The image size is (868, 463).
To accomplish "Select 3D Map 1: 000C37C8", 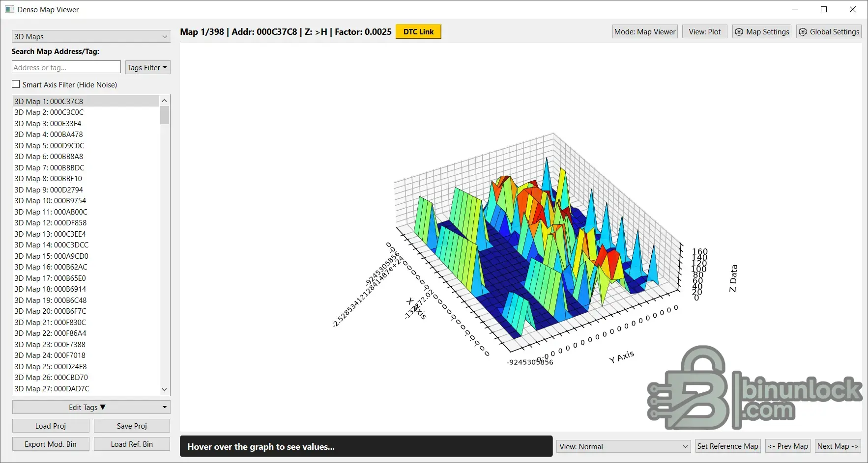I will 86,101.
